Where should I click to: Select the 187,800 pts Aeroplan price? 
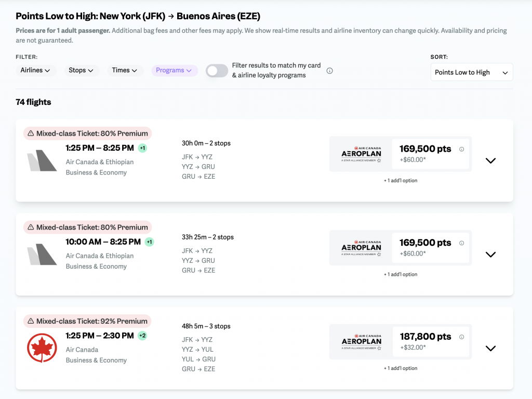[x=430, y=342]
